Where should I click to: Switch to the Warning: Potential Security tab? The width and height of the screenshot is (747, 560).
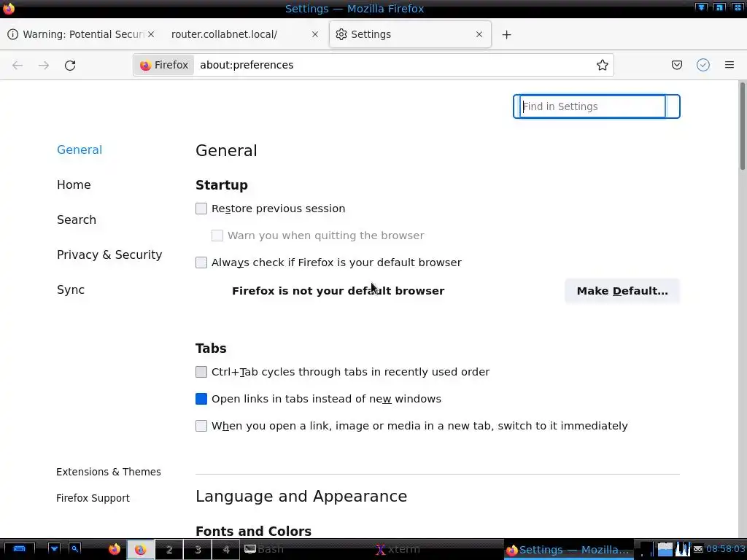82,34
